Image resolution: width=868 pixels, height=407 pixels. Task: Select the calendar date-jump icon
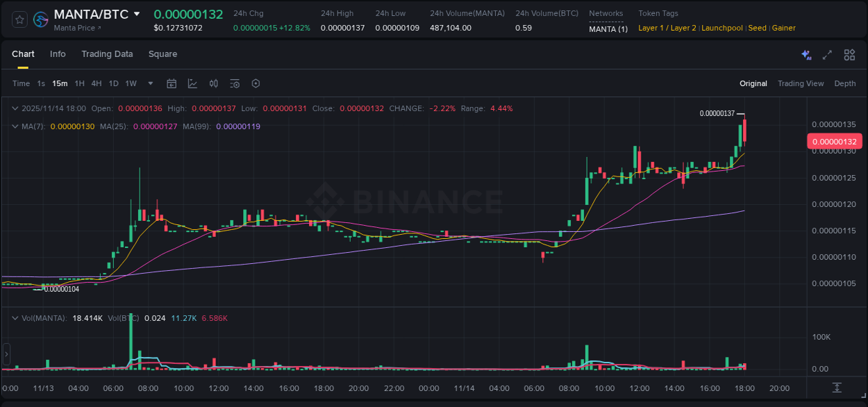coord(172,83)
